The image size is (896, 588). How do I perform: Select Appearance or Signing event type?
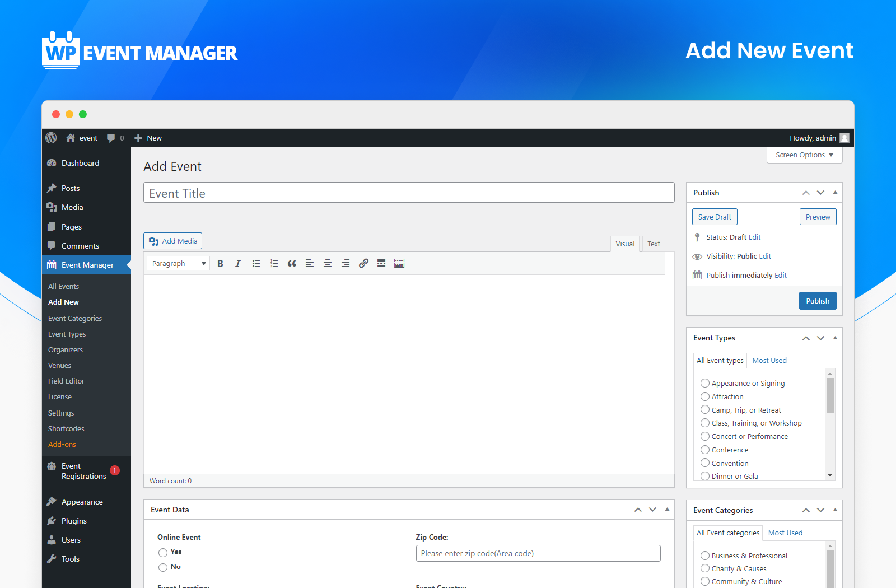(x=705, y=383)
